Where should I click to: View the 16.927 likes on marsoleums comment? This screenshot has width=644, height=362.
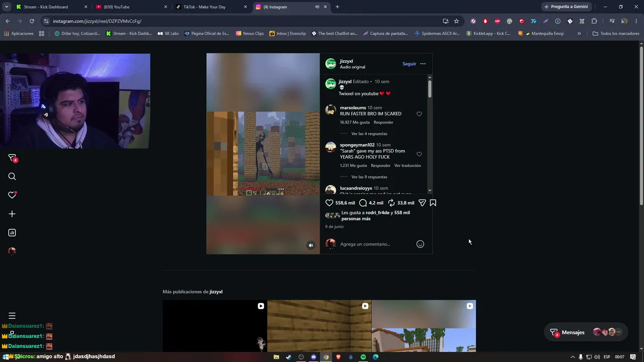[355, 122]
